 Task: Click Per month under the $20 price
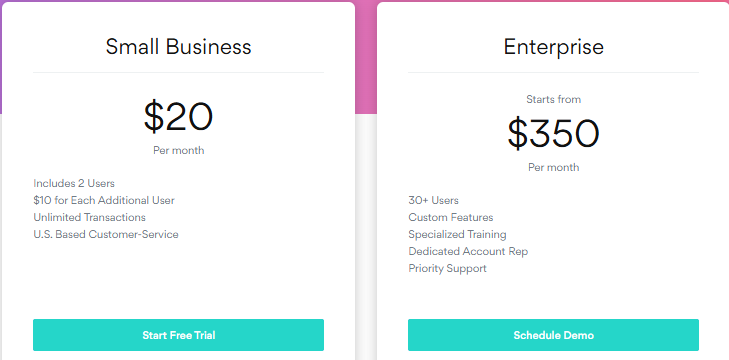point(179,150)
